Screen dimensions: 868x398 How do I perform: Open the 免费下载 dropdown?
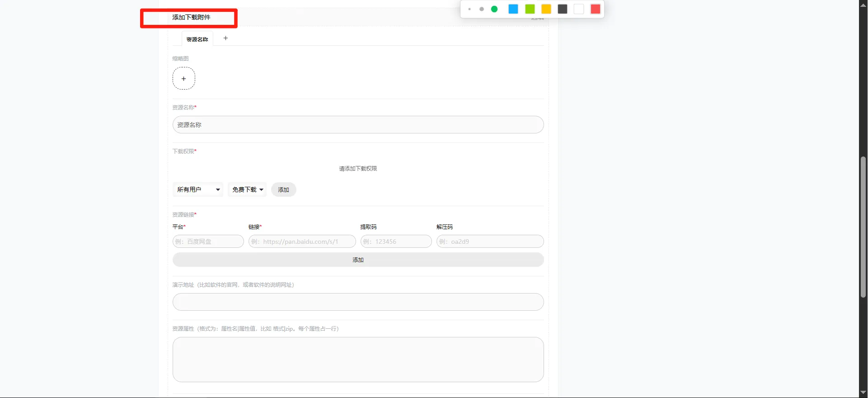click(247, 190)
